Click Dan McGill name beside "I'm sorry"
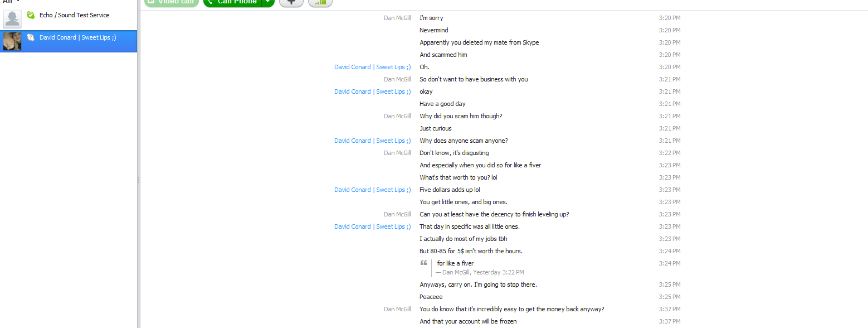The image size is (868, 328). (397, 18)
